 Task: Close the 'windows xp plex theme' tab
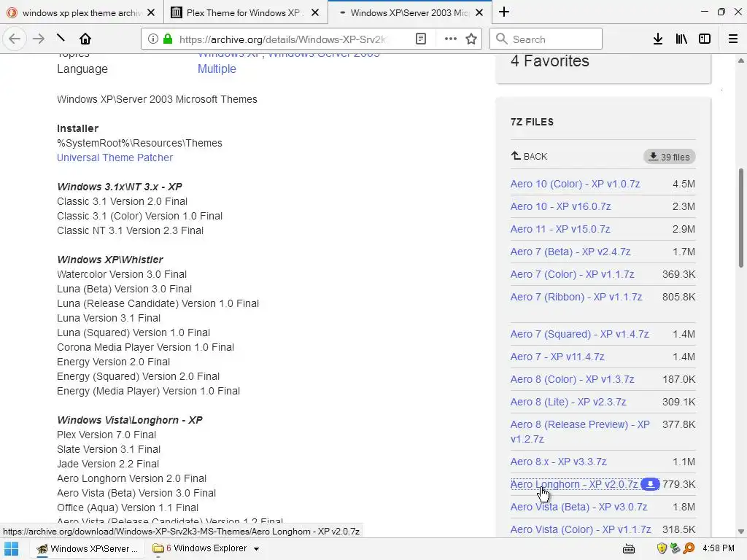[x=151, y=12]
